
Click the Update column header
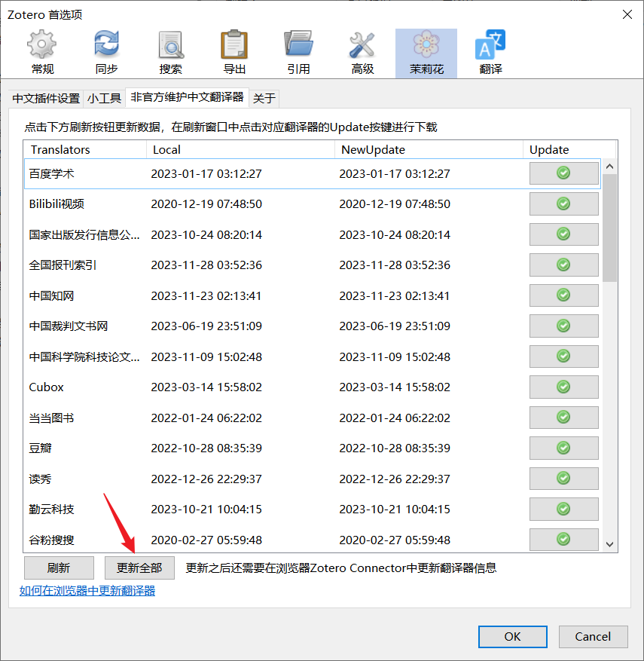[569, 150]
